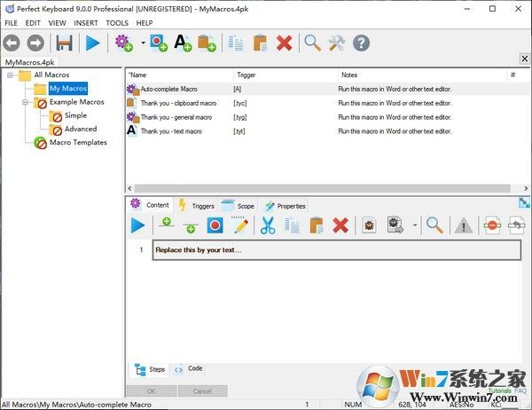Open search with top toolbar magnifier icon

click(x=313, y=43)
